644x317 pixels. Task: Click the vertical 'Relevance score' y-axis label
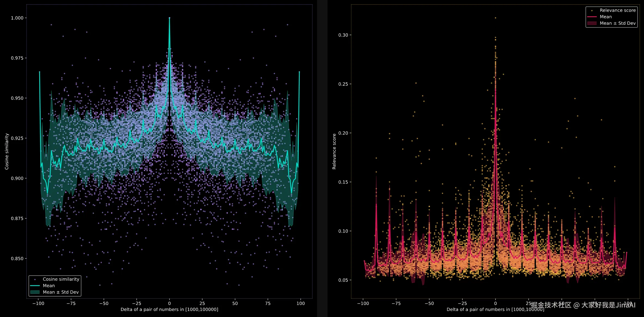(334, 151)
